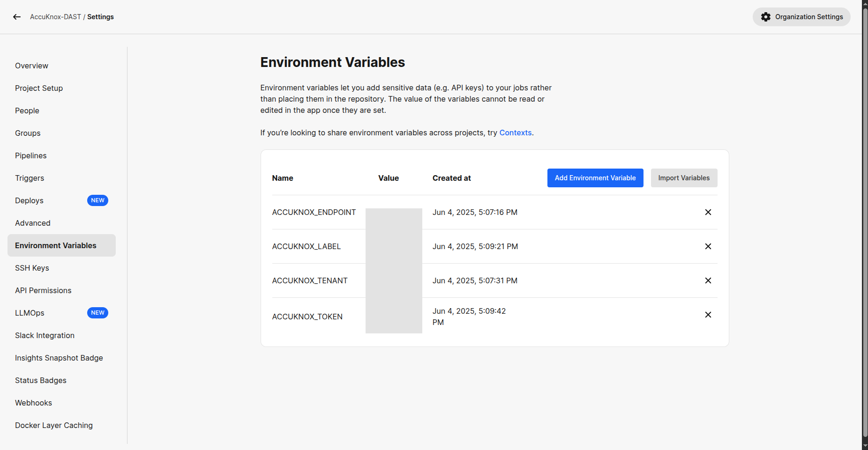Click ACCUKNOX_LABEL variable name

pyautogui.click(x=307, y=246)
